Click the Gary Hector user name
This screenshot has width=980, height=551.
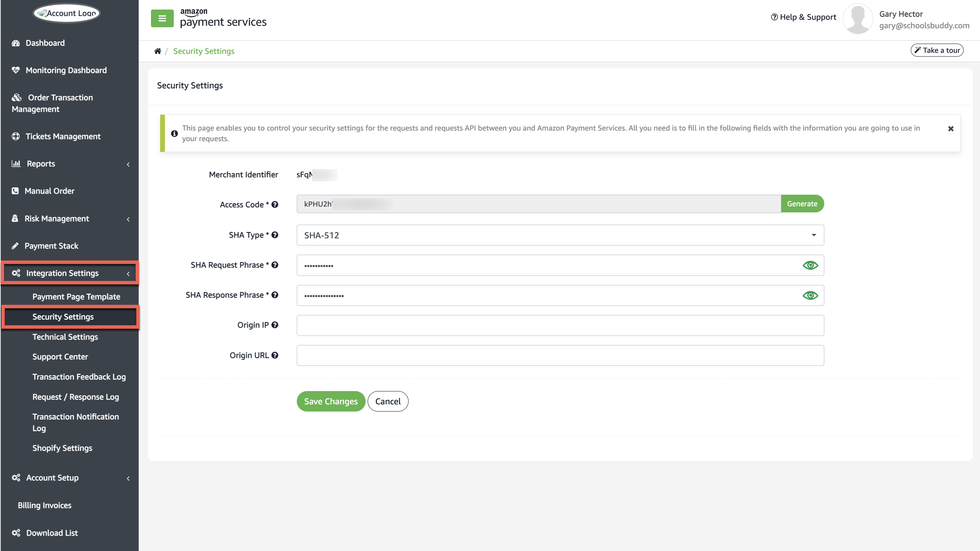[901, 14]
